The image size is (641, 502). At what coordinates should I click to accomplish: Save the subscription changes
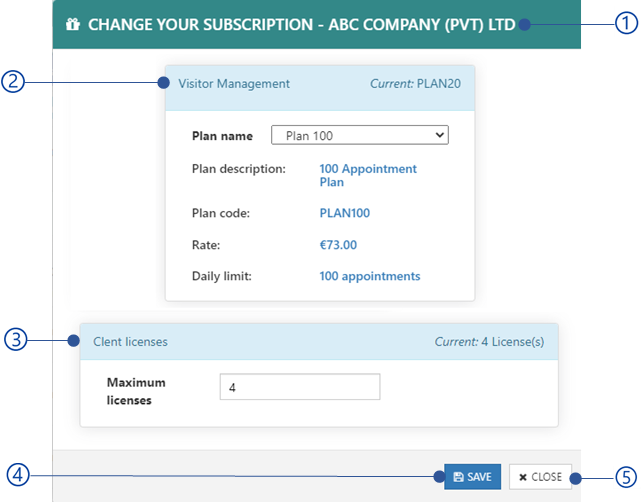click(473, 477)
